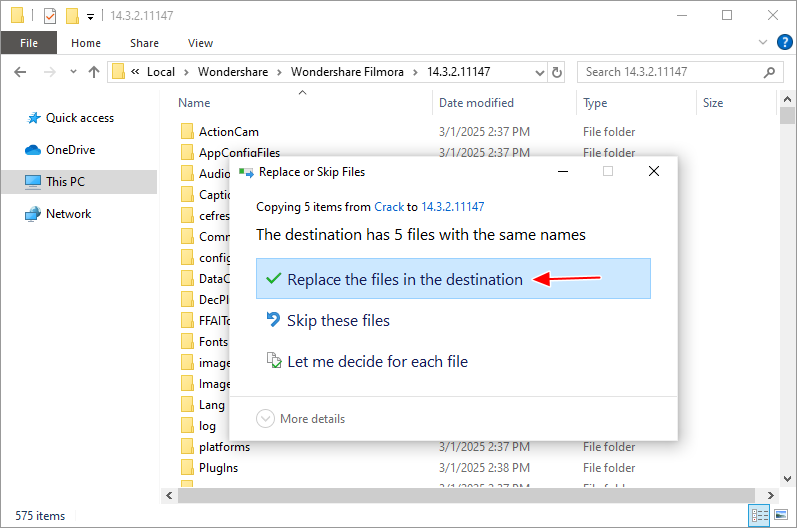The width and height of the screenshot is (797, 528).
Task: Open the File menu tab
Action: coord(29,43)
